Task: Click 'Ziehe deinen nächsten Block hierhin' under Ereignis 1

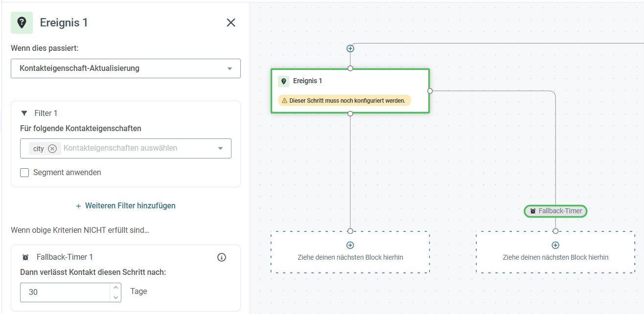Action: (350, 257)
